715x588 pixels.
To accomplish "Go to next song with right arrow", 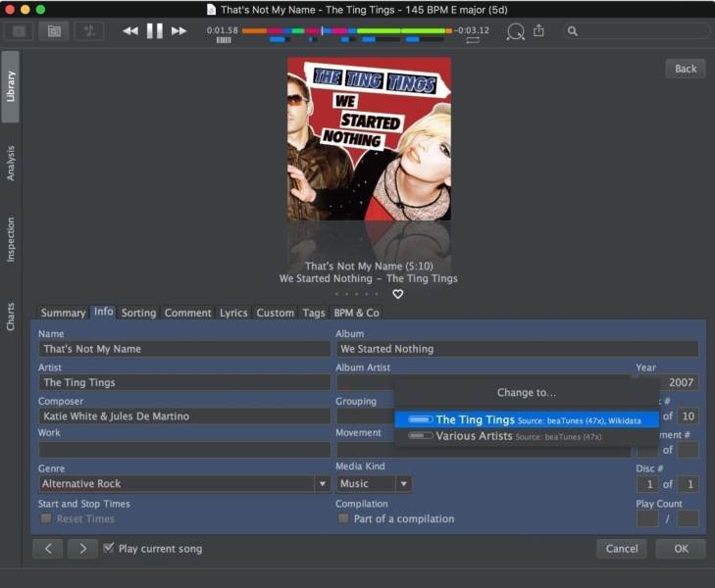I will point(82,549).
